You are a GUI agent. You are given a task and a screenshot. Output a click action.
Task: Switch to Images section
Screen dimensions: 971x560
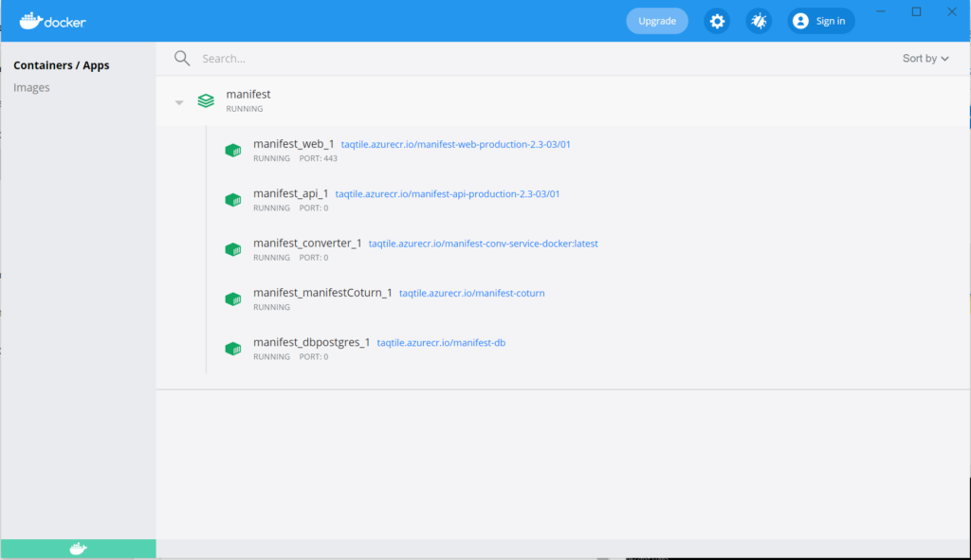tap(31, 87)
